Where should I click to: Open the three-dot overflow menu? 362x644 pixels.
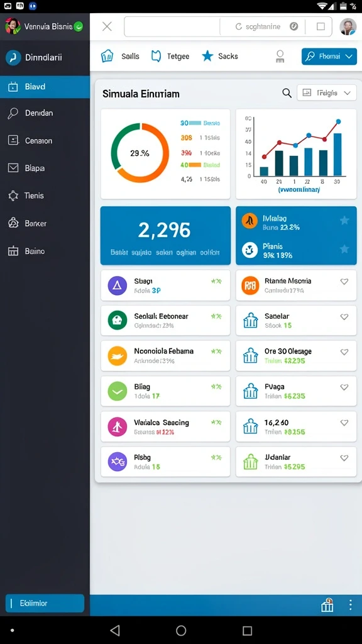[350, 604]
